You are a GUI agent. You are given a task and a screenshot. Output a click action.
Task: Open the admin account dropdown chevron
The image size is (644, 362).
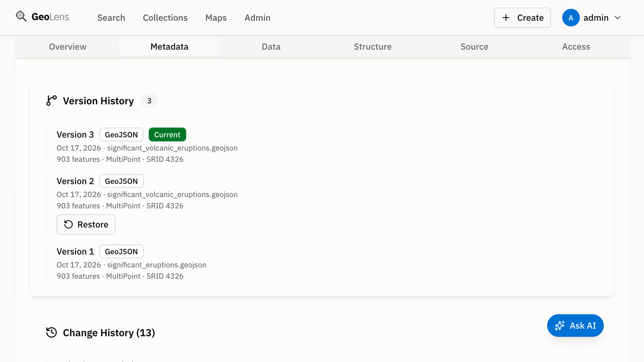click(x=618, y=18)
